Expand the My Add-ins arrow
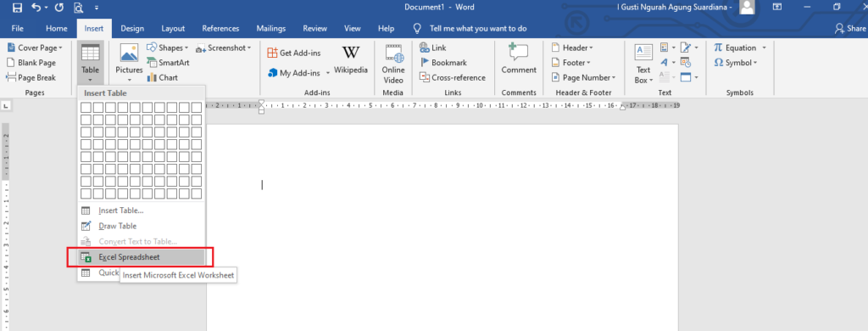The width and height of the screenshot is (868, 331). coord(328,73)
